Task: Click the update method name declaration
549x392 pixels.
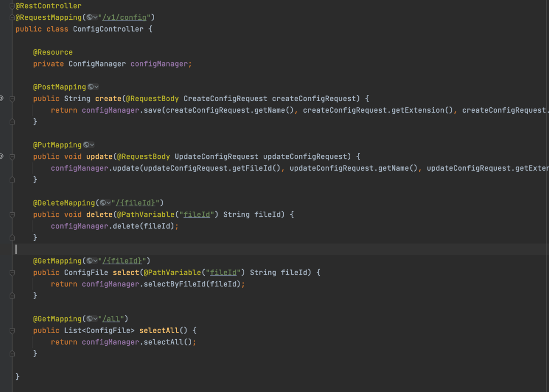Action: point(100,157)
